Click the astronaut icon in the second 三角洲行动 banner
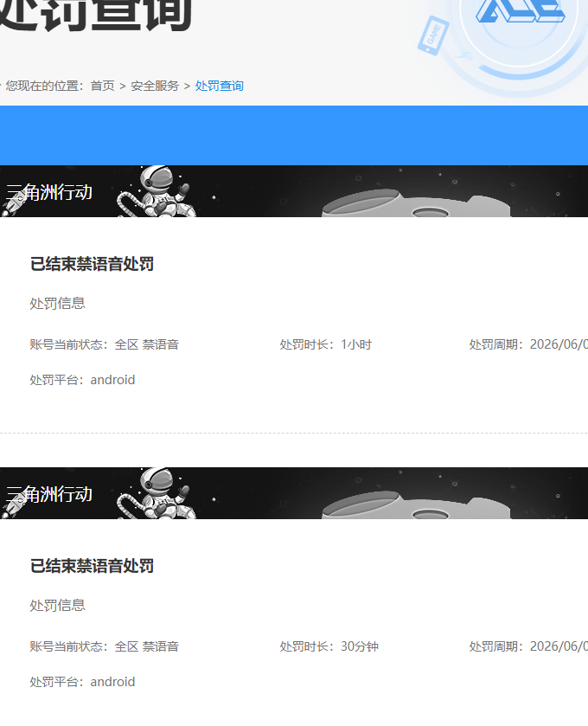This screenshot has height=726, width=588. 157,493
